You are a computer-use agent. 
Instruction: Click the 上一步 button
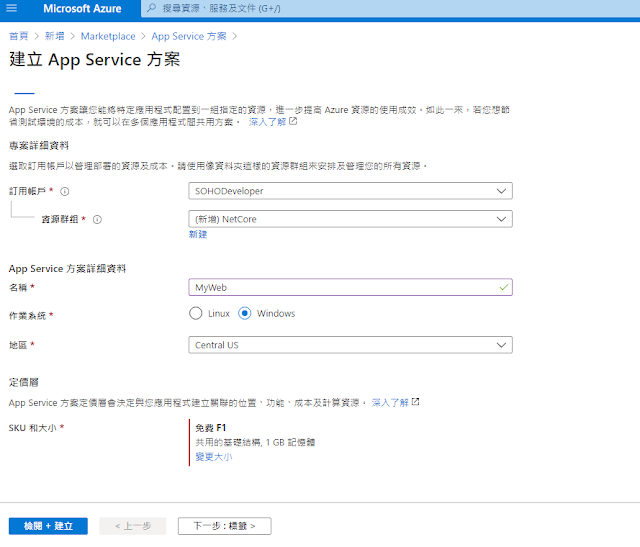(x=133, y=526)
